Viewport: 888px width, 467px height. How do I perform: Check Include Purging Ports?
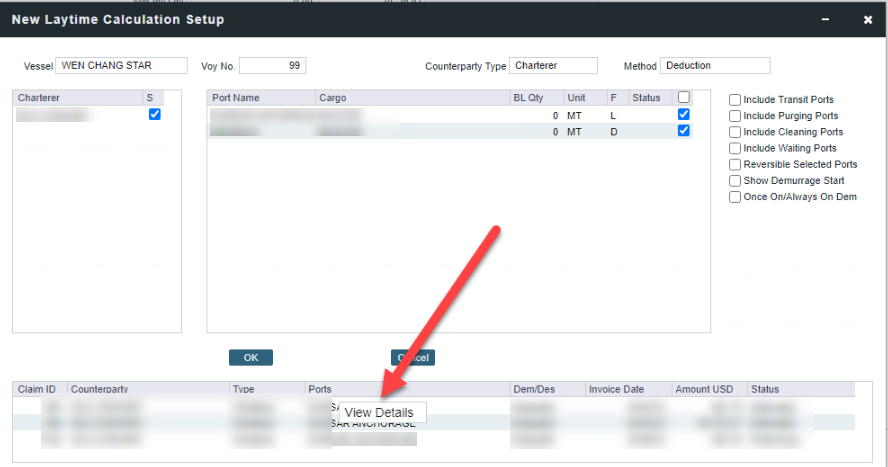(x=735, y=116)
